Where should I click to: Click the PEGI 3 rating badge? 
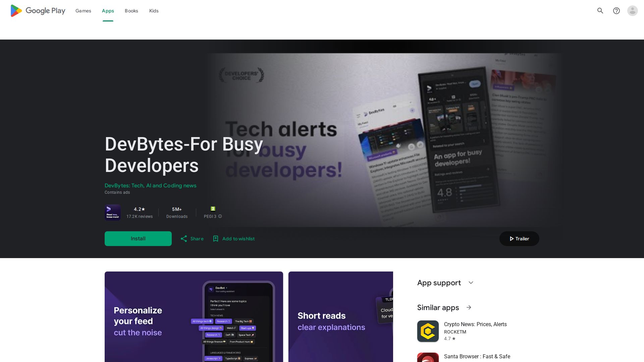(213, 209)
